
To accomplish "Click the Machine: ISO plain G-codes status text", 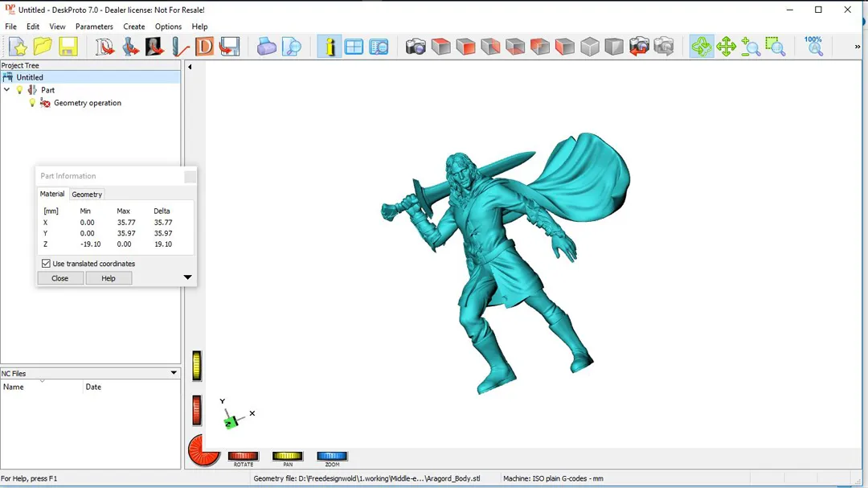I will point(553,478).
